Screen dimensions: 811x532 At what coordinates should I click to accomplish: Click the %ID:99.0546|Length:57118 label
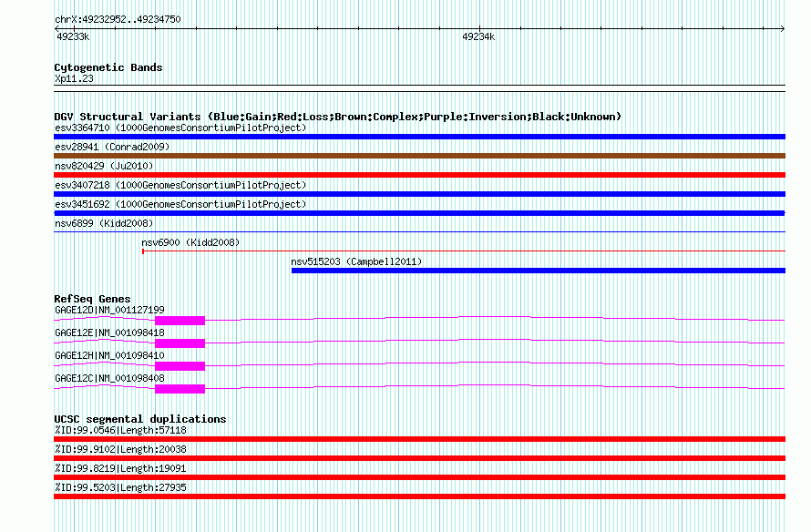pyautogui.click(x=120, y=430)
